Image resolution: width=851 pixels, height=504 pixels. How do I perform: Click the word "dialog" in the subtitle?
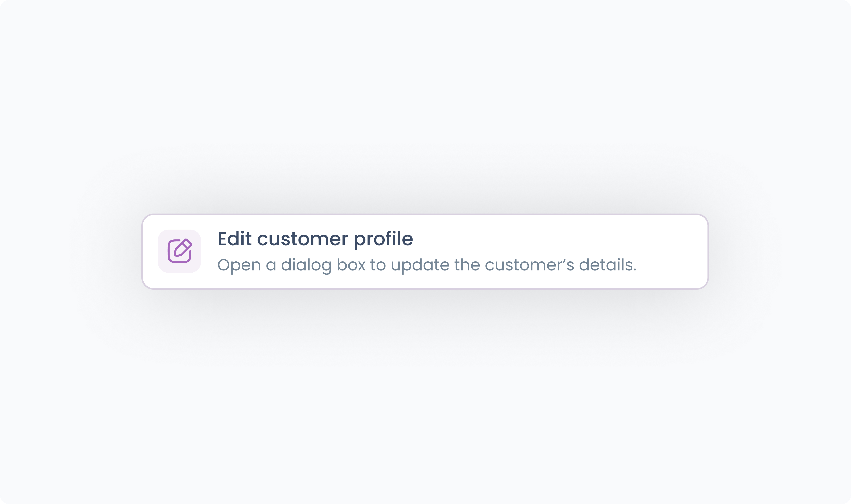coord(306,265)
